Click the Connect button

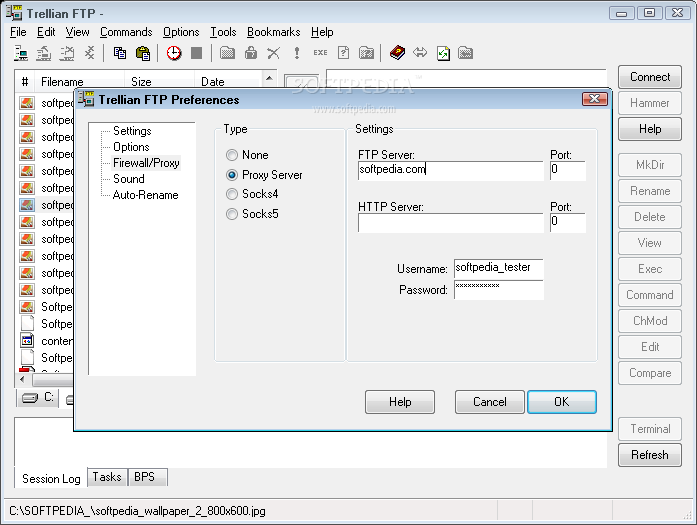(x=649, y=77)
